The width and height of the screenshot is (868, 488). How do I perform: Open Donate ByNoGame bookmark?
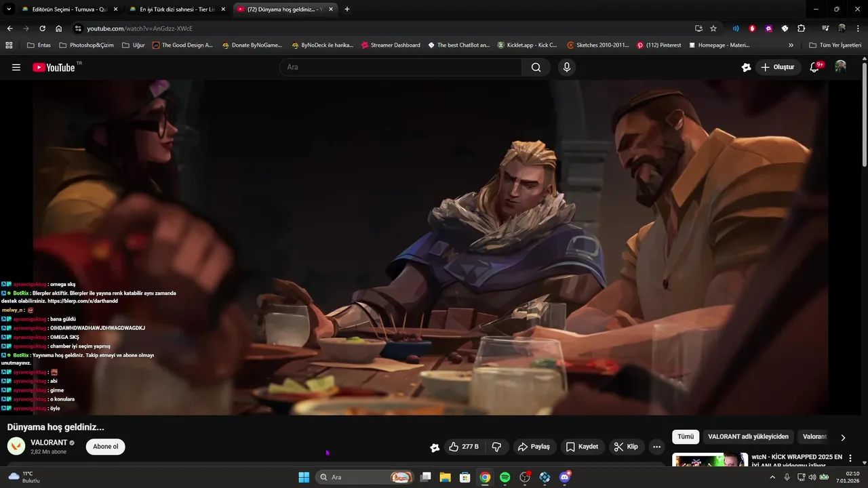point(252,45)
